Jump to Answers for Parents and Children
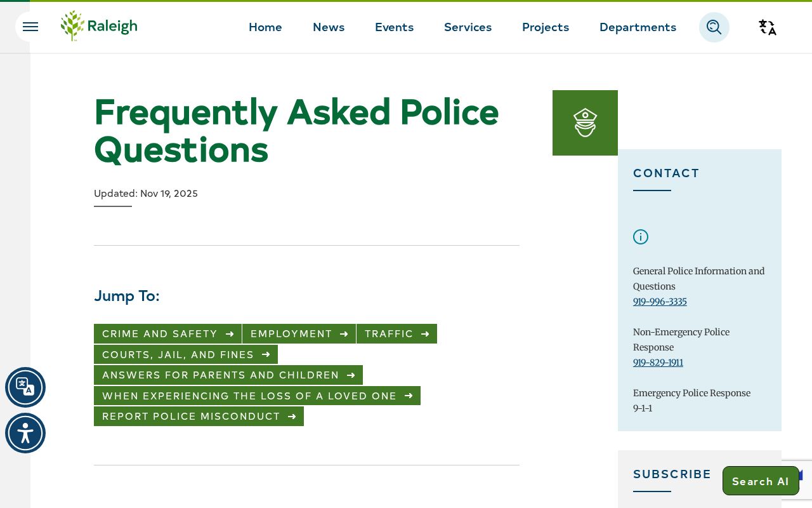Image resolution: width=812 pixels, height=508 pixels. [228, 375]
